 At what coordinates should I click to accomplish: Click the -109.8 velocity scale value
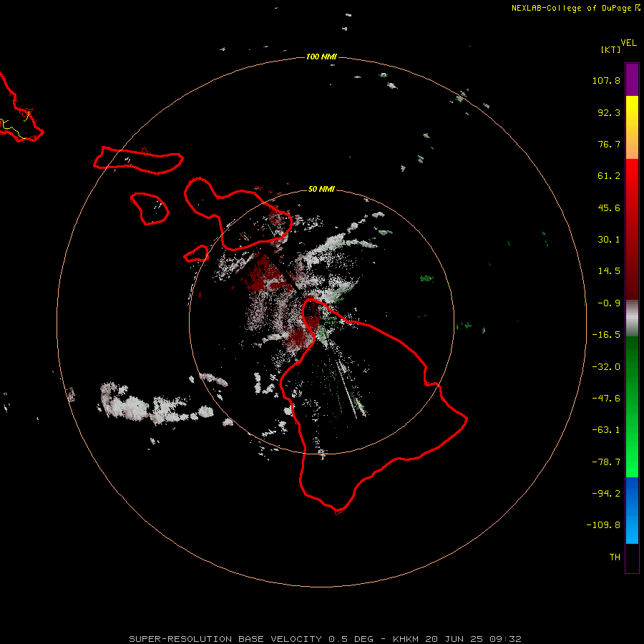click(603, 525)
